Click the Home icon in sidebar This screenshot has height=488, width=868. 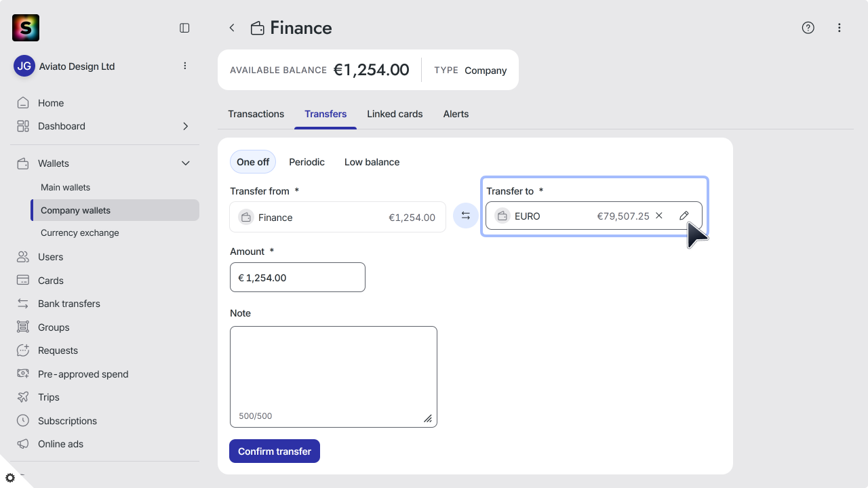[23, 103]
